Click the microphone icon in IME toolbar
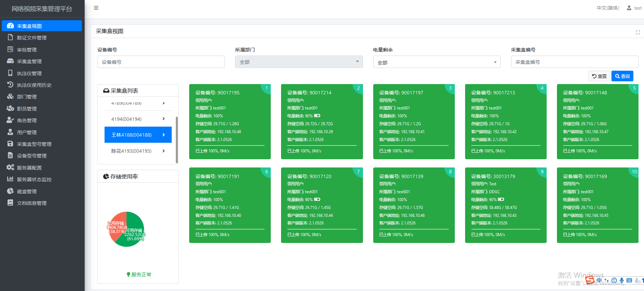This screenshot has height=291, width=644. click(x=622, y=280)
